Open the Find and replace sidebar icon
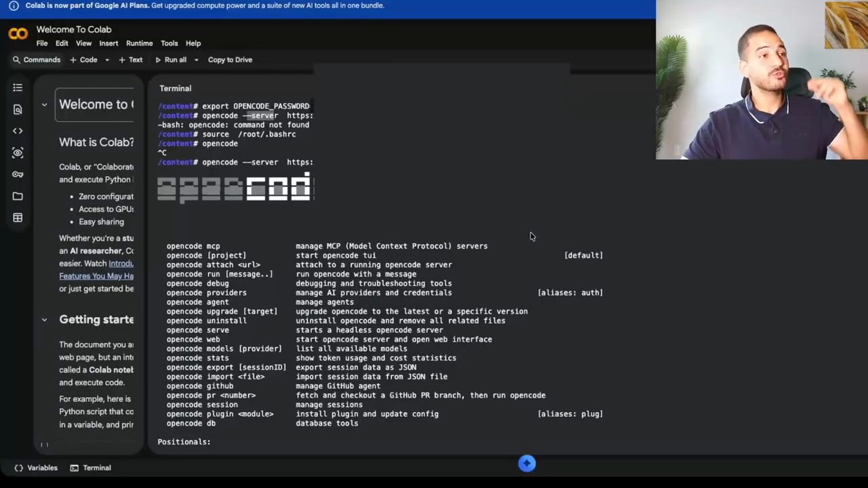Viewport: 868px width, 488px height. 18,109
